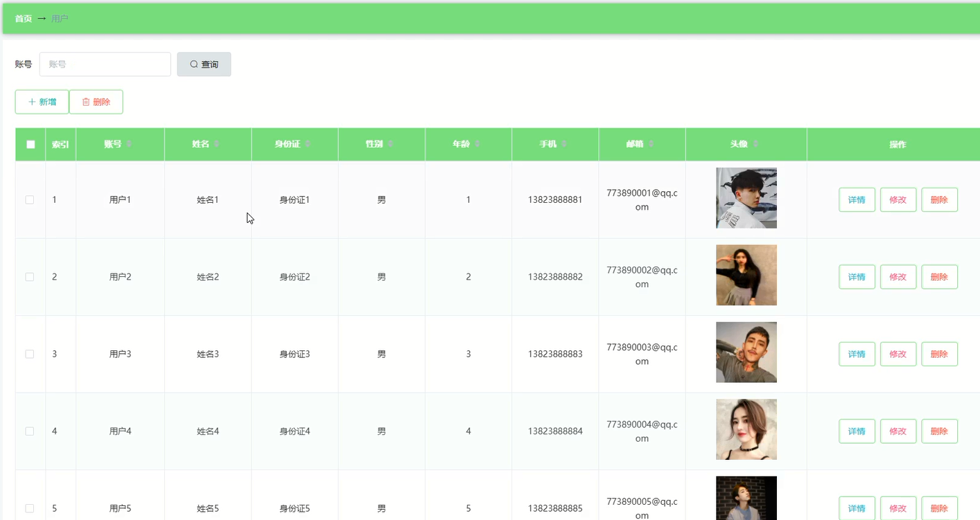The height and width of the screenshot is (520, 980).
Task: Click the sort icon beside 年龄 header
Action: pyautogui.click(x=477, y=144)
